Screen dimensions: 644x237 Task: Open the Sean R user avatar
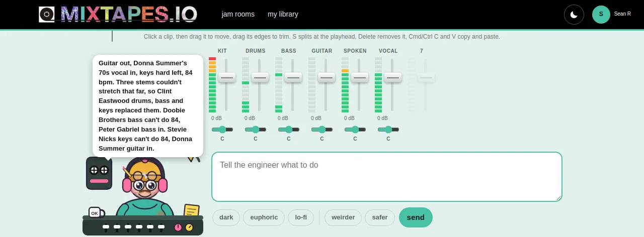601,15
